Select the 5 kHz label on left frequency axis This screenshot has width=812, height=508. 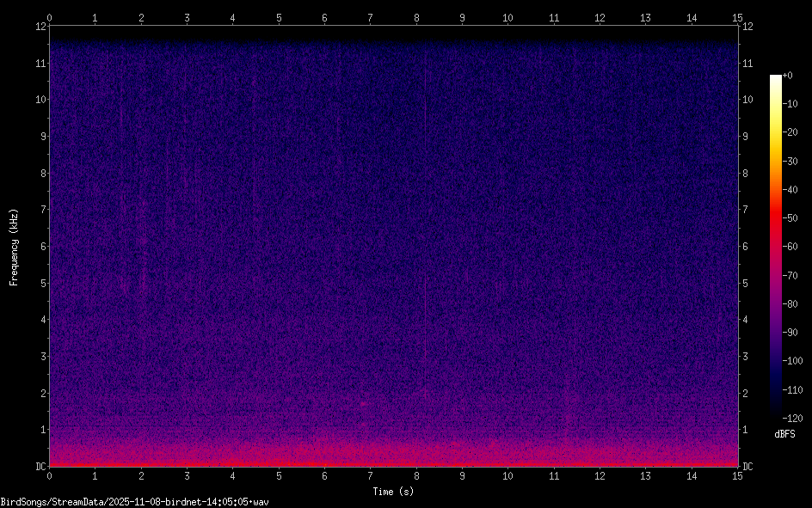[41, 283]
